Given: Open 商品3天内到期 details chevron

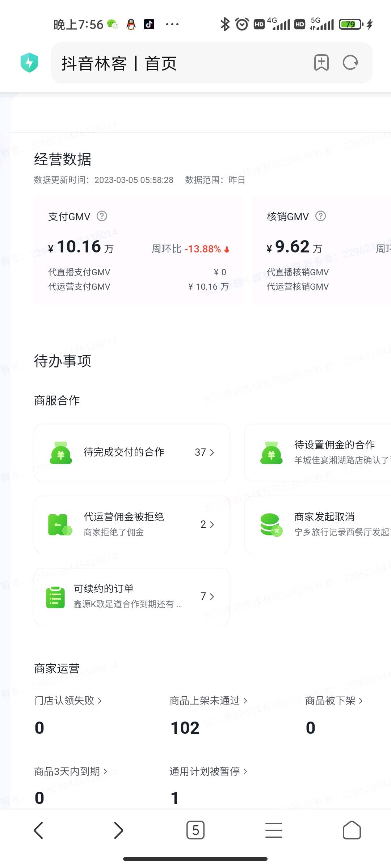Looking at the screenshot, I should click(105, 771).
